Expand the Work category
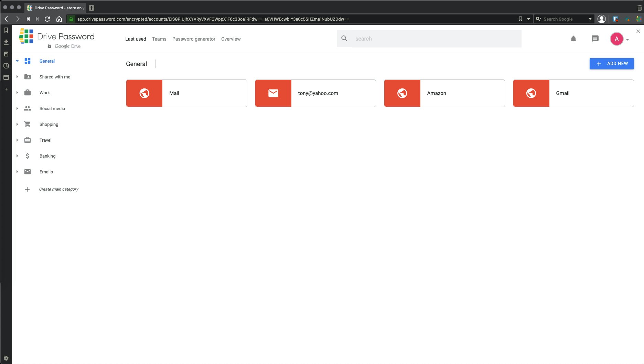Viewport: 644px width, 364px height. coord(17,92)
